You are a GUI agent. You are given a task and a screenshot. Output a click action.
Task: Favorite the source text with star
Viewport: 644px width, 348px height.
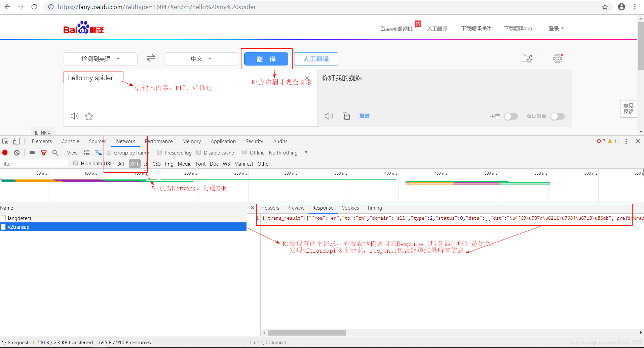point(89,116)
